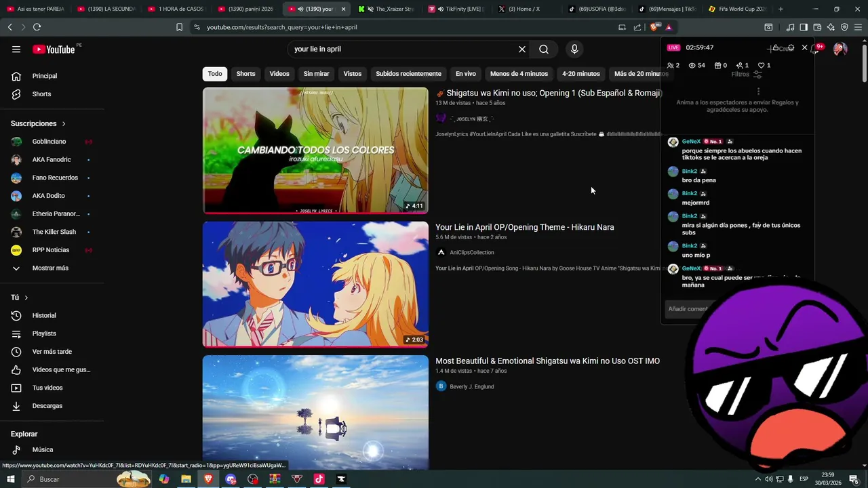Expand the Suscripciones section arrow

64,124
